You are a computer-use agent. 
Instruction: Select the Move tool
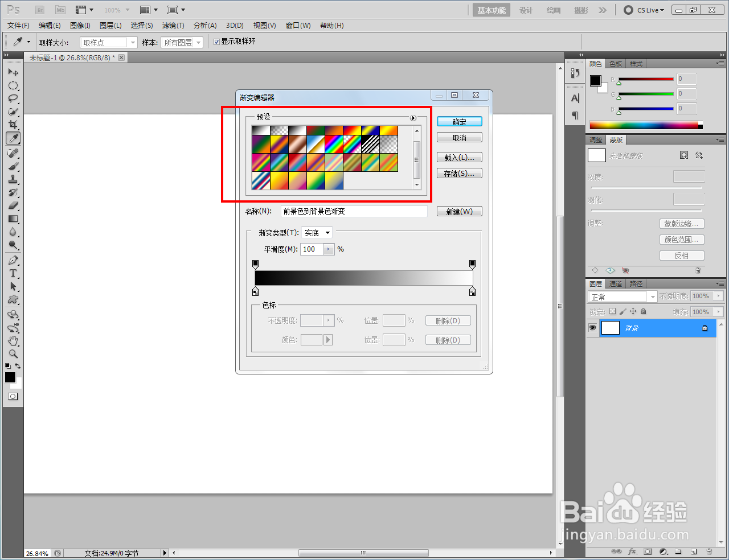click(x=13, y=72)
